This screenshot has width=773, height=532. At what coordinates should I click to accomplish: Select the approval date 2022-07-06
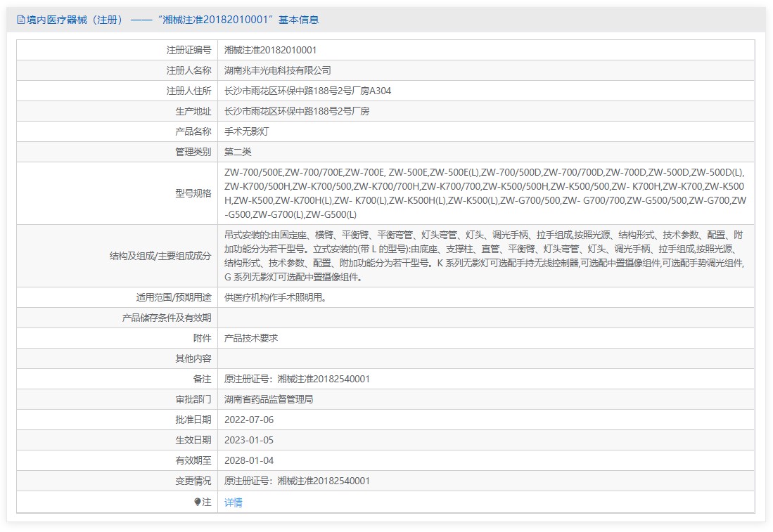[x=249, y=420]
